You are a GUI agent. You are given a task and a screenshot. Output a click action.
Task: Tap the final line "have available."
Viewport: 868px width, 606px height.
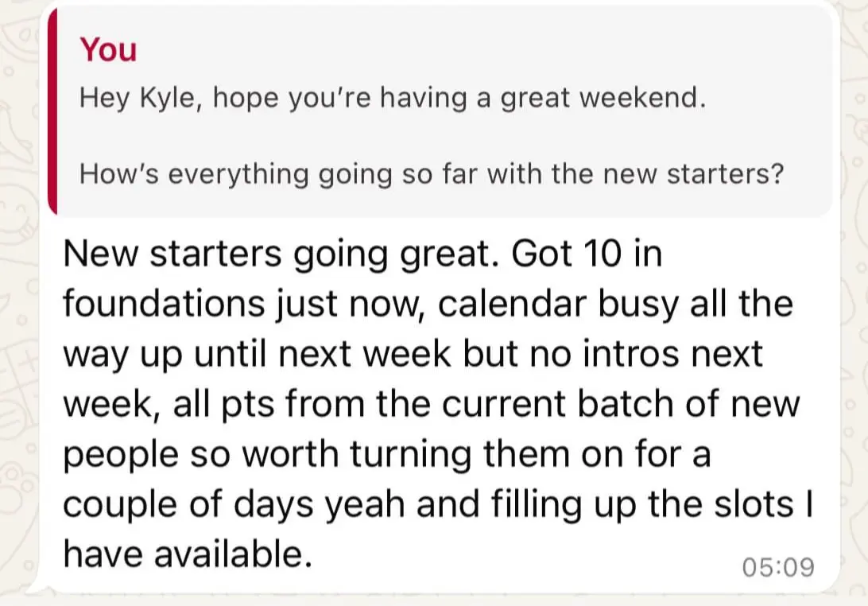pyautogui.click(x=187, y=554)
